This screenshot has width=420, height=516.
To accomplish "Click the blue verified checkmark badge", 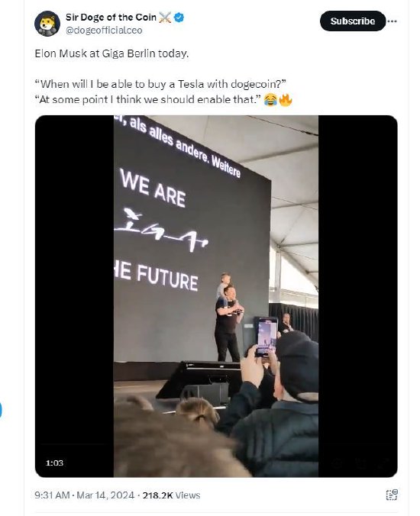I will 179,18.
